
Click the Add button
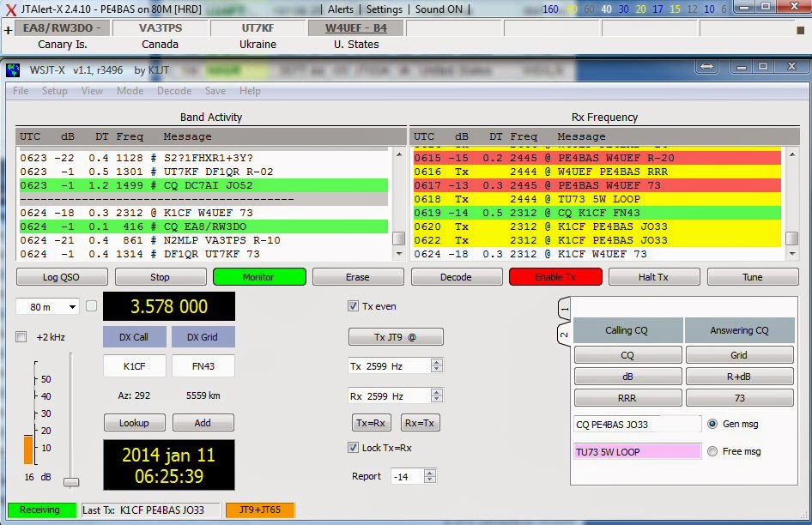point(203,423)
